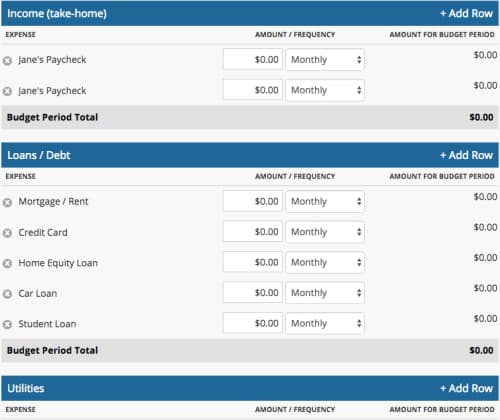Focus the Credit Card amount field
Image resolution: width=500 pixels, height=420 pixels.
coord(253,231)
